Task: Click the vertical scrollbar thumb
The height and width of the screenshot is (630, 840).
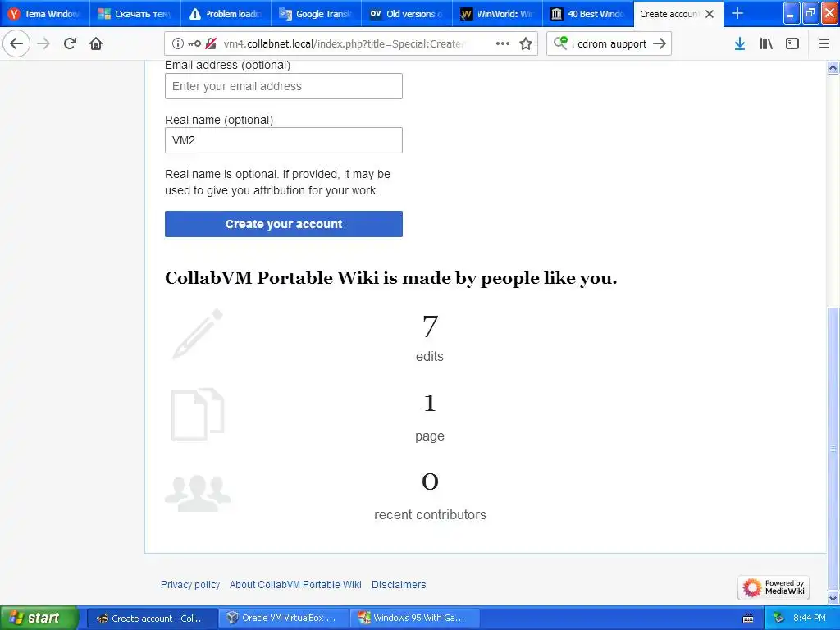Action: pyautogui.click(x=833, y=449)
